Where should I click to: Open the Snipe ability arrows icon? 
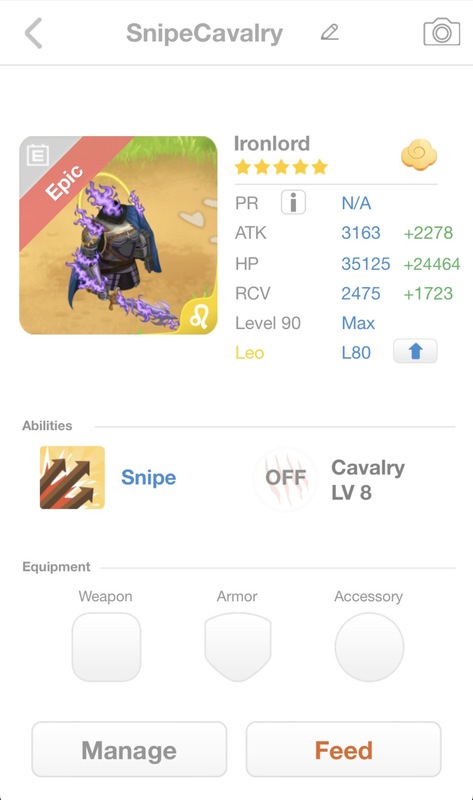point(72,478)
